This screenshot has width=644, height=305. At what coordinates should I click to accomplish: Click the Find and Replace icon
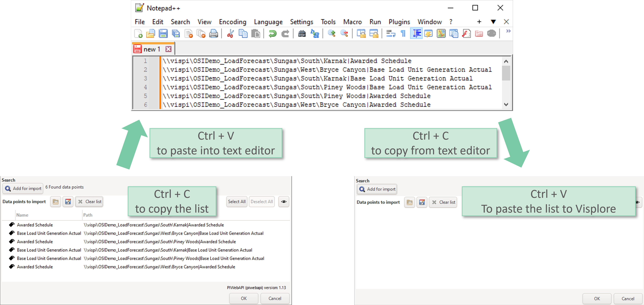coord(315,34)
